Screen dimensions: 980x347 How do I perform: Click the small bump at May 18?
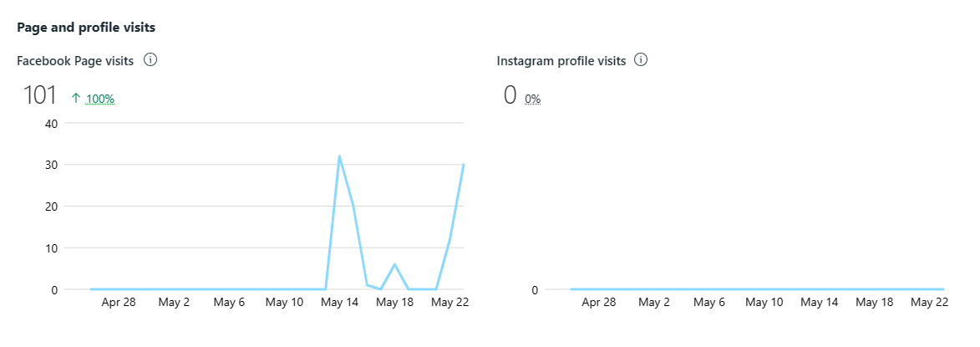click(394, 264)
